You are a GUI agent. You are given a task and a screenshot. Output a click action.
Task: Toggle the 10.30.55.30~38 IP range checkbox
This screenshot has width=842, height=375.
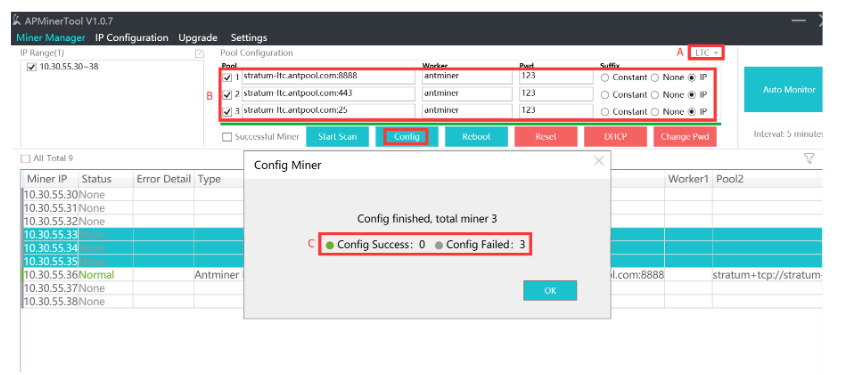pos(32,67)
